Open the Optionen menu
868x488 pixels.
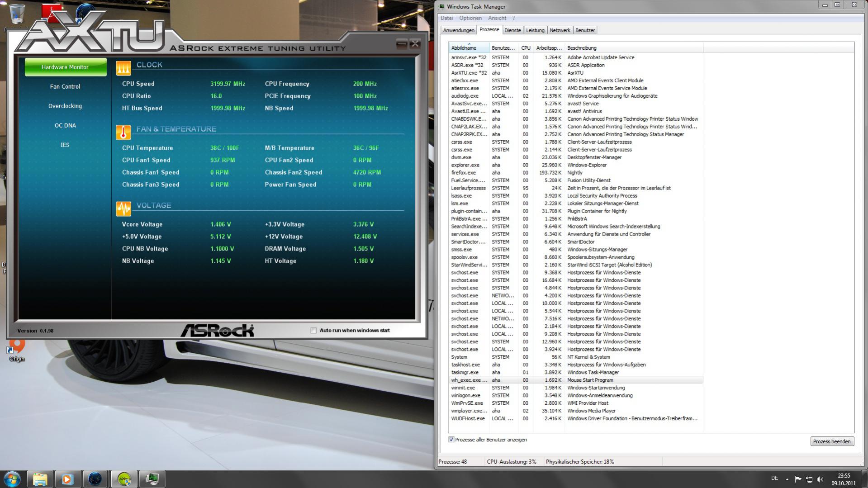coord(470,18)
